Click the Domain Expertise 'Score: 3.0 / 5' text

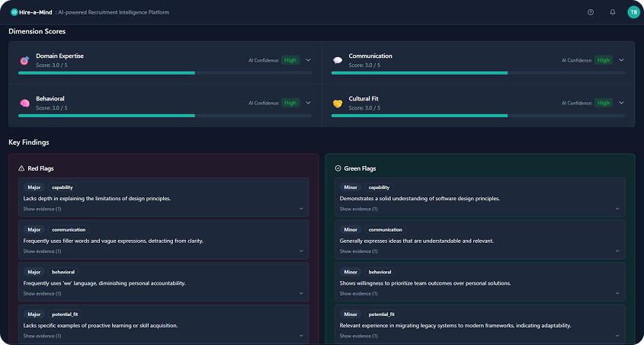51,65
